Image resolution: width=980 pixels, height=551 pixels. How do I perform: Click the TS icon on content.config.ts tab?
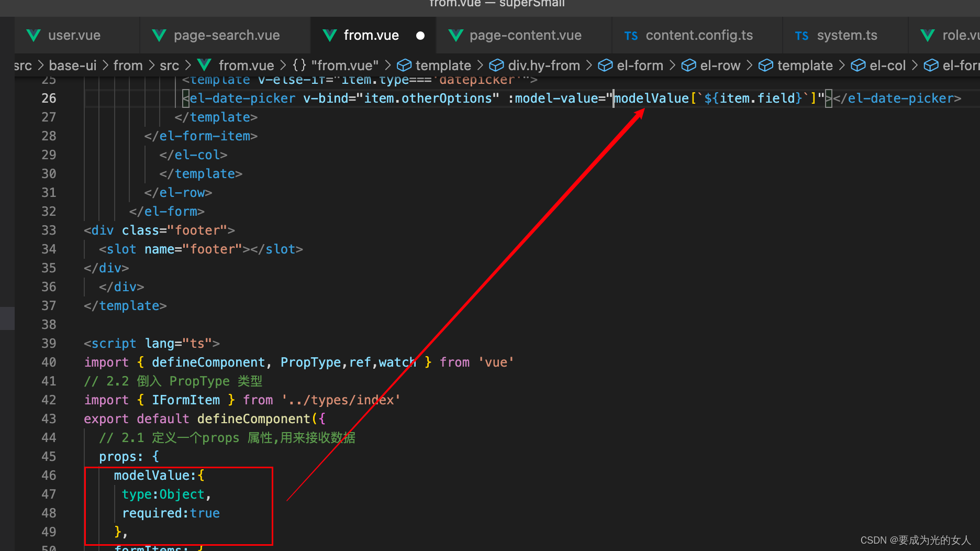pos(631,36)
